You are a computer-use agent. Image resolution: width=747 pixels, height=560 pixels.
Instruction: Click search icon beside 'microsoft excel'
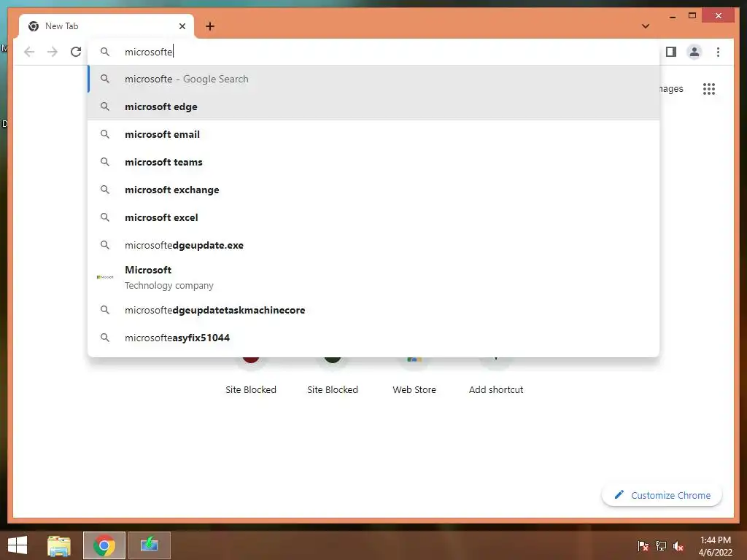click(x=105, y=217)
